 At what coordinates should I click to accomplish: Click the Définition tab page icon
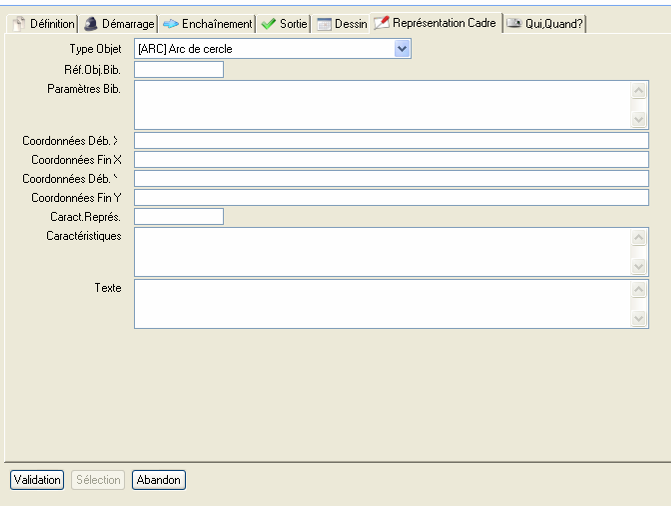pyautogui.click(x=19, y=24)
